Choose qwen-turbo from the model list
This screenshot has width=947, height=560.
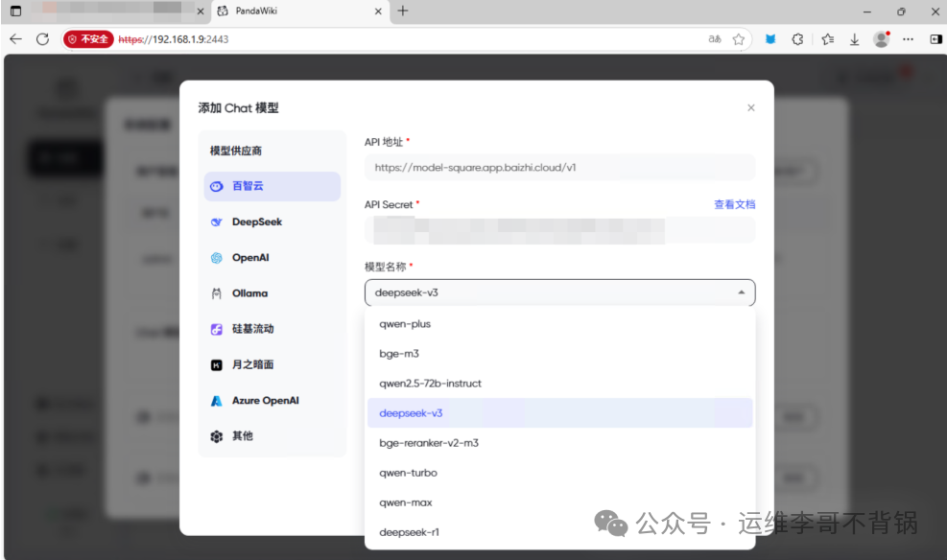tap(560, 473)
